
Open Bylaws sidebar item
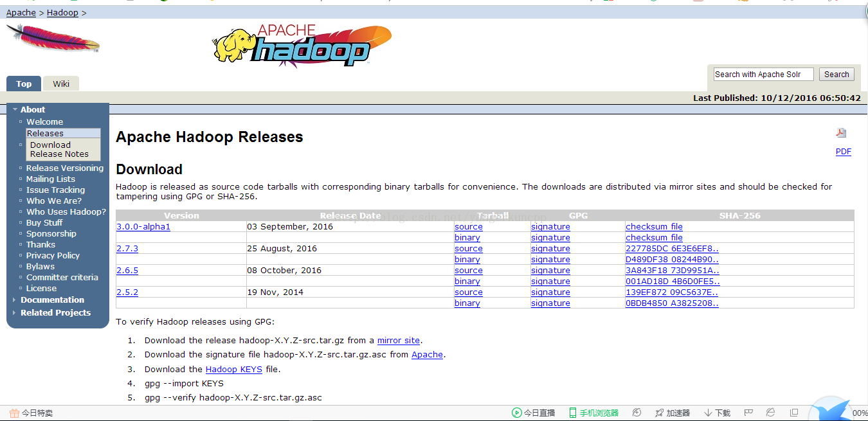[x=41, y=266]
